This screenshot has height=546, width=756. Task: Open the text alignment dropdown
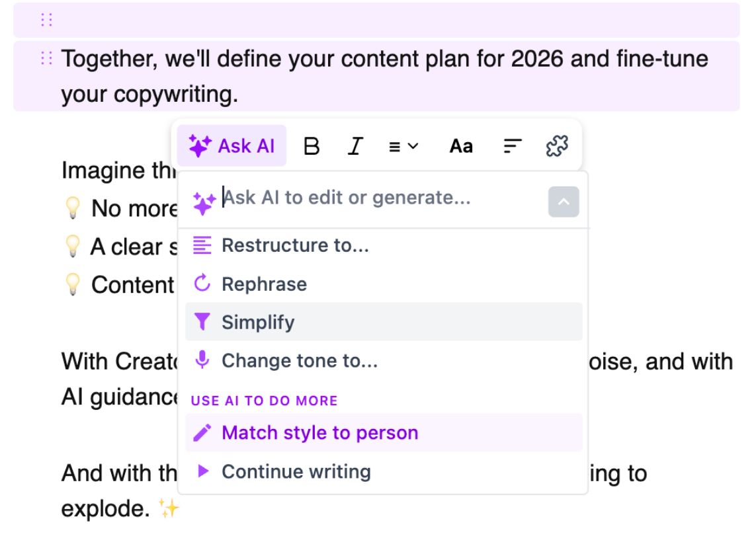(403, 146)
